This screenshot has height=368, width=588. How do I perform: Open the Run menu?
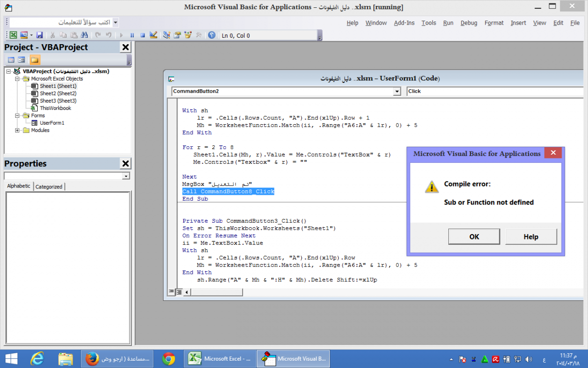pos(448,23)
